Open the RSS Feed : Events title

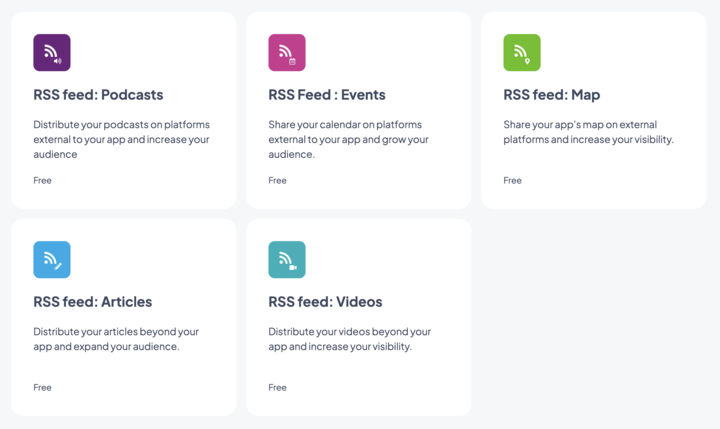[327, 95]
